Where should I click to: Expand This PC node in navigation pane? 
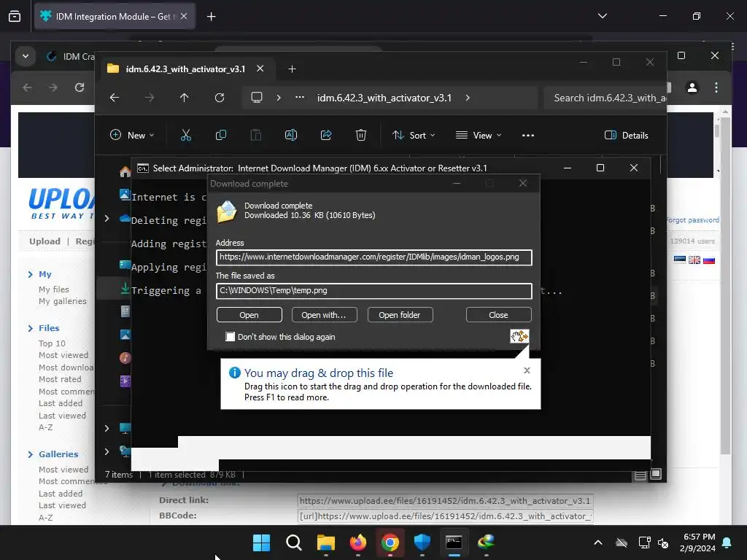(x=107, y=428)
